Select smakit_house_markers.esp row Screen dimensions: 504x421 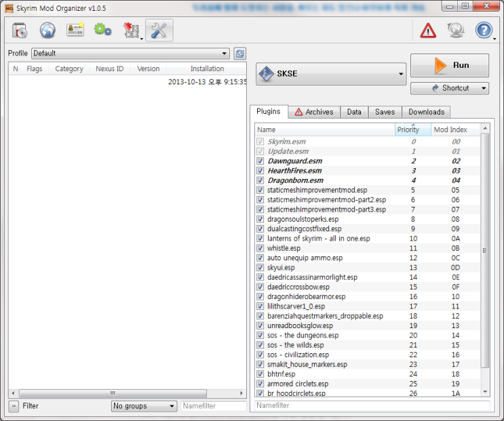click(x=368, y=365)
